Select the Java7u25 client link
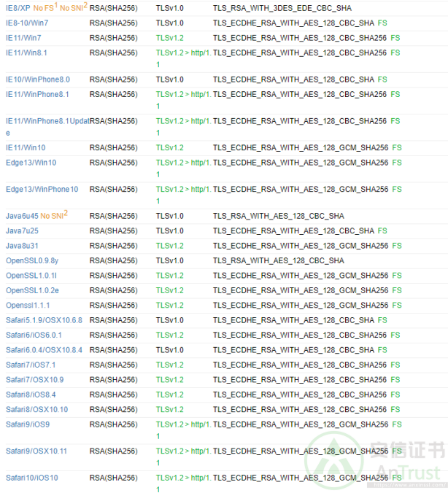 point(22,230)
